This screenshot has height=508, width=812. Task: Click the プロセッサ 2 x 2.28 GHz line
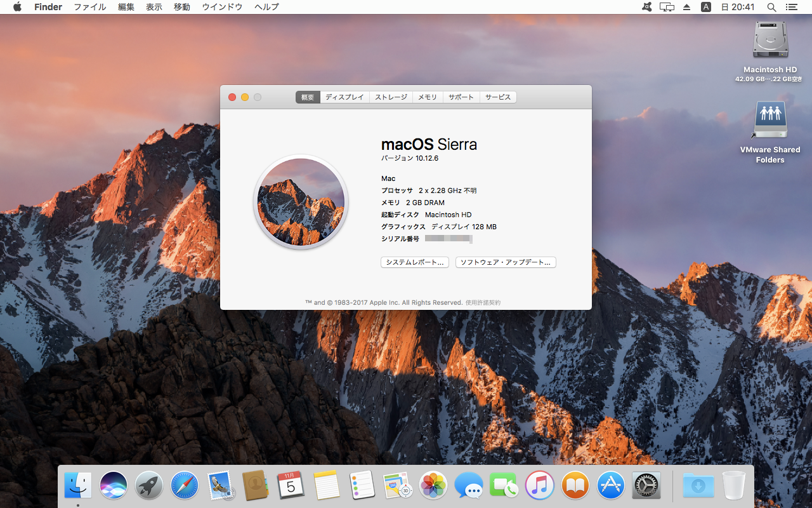(x=429, y=190)
